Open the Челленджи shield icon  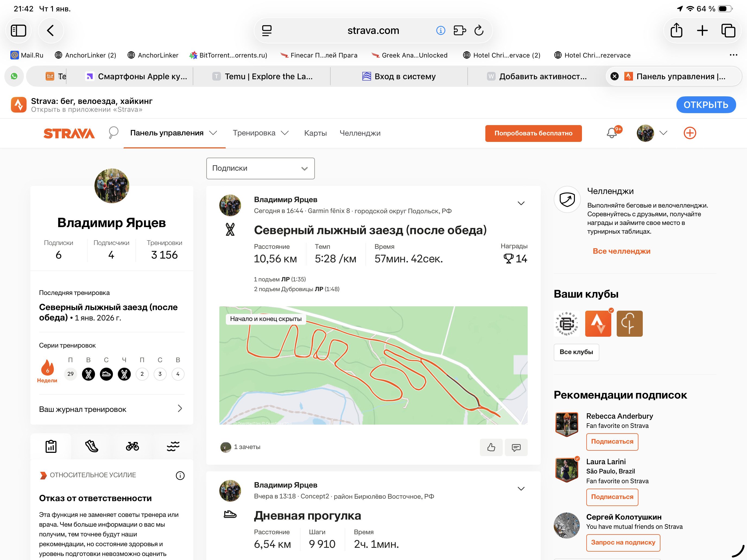point(567,199)
